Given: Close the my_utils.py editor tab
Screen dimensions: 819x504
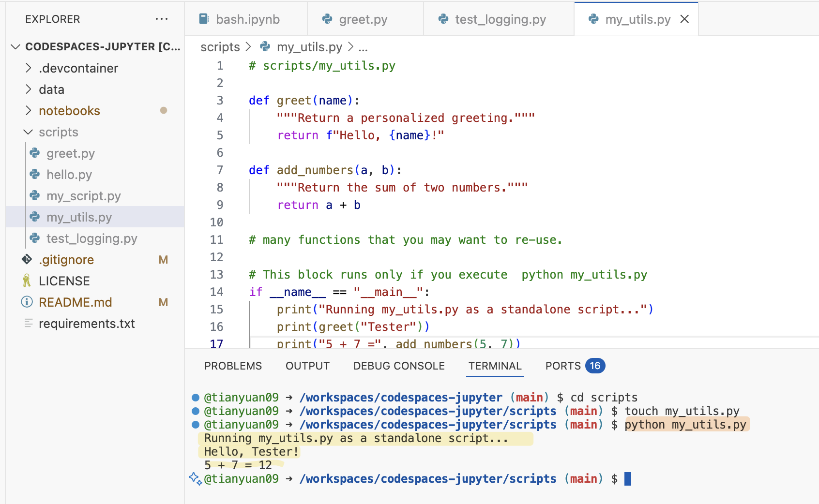Looking at the screenshot, I should 684,19.
